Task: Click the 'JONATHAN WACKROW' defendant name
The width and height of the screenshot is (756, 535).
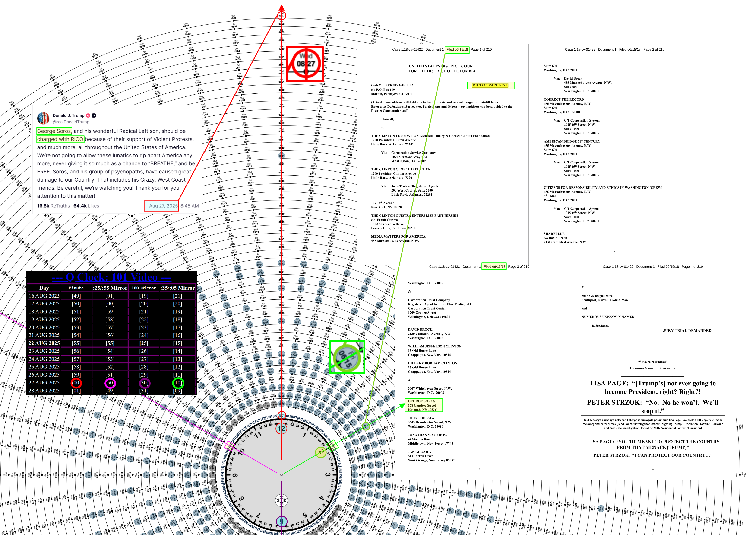Action: coord(427,435)
